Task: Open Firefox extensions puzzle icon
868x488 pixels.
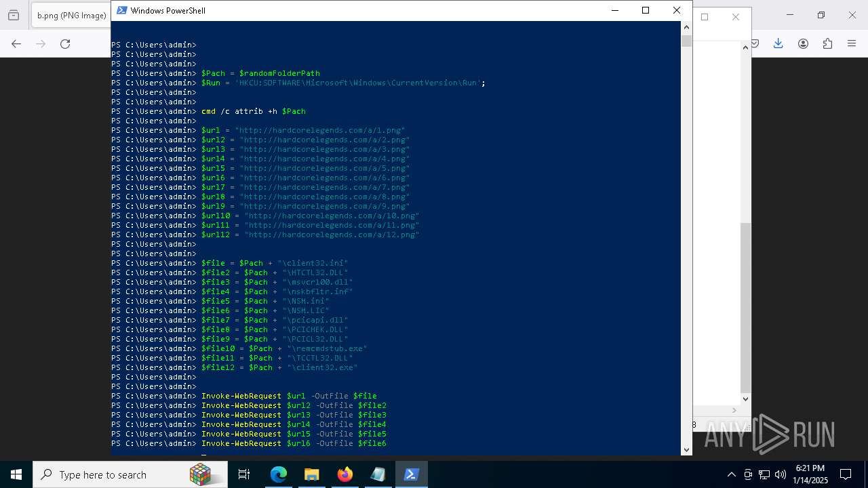Action: [827, 43]
